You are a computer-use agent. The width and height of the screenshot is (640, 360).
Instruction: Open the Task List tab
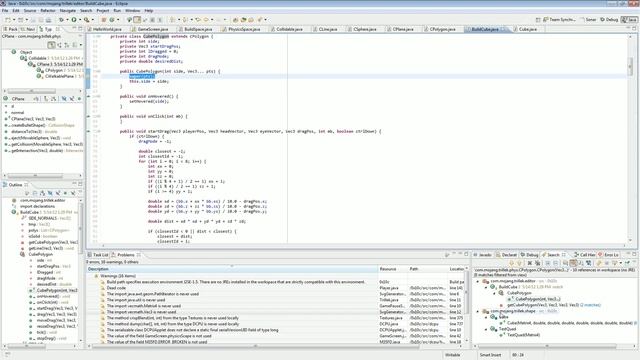[98, 255]
